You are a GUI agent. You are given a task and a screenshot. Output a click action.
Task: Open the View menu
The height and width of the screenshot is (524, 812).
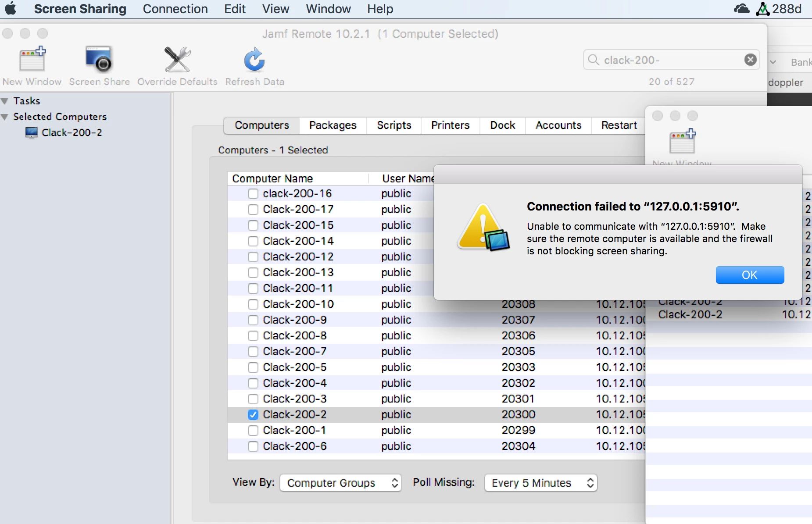coord(275,9)
